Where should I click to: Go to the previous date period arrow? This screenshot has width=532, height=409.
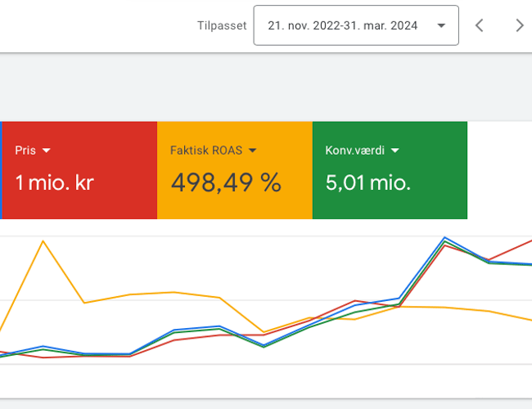[x=480, y=25]
